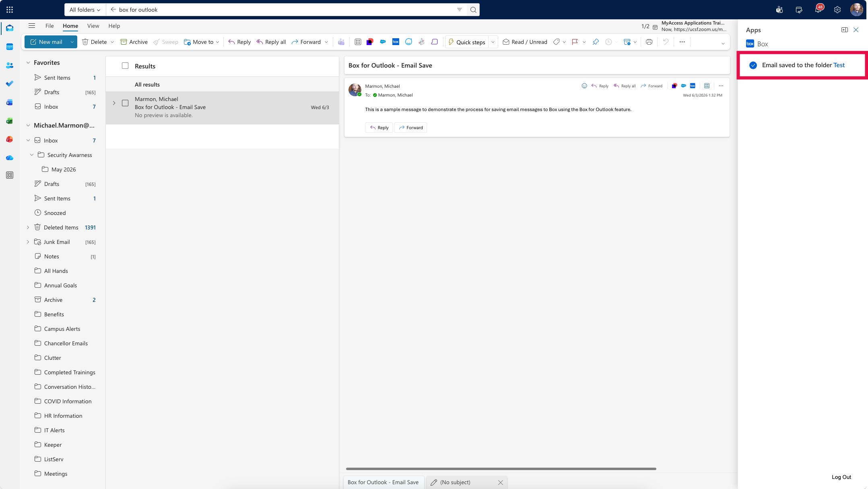Screen dimensions: 868x489
Task: Click the Archive button in ribbon
Action: click(134, 42)
